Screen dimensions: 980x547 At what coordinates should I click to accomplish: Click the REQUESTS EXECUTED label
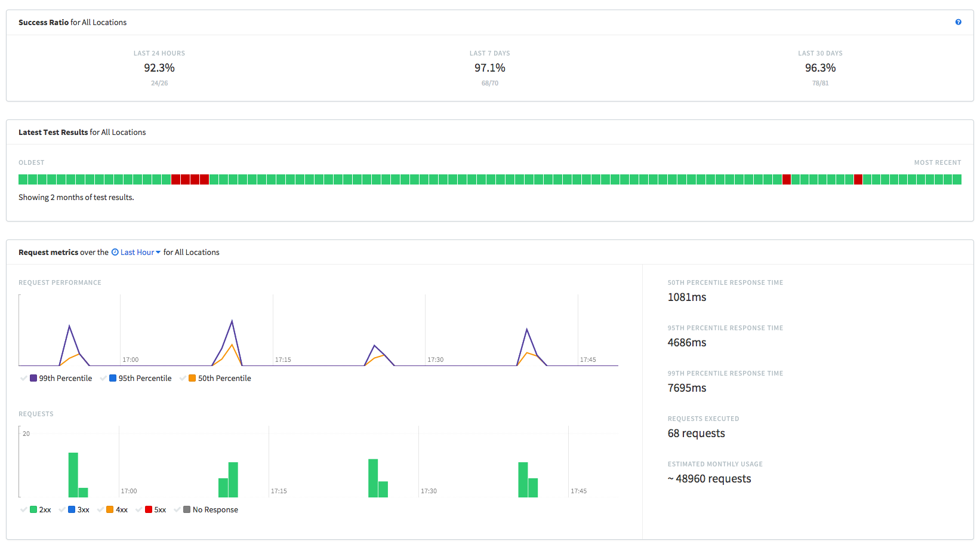(x=703, y=419)
